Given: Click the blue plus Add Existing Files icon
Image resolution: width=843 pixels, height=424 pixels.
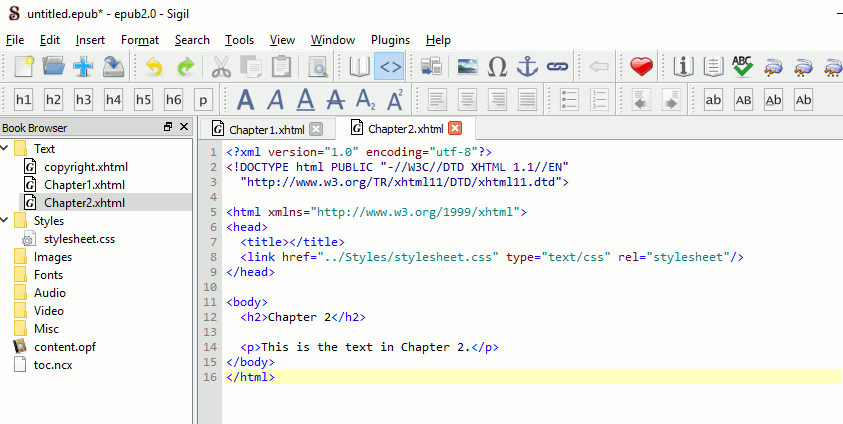Looking at the screenshot, I should pyautogui.click(x=83, y=67).
